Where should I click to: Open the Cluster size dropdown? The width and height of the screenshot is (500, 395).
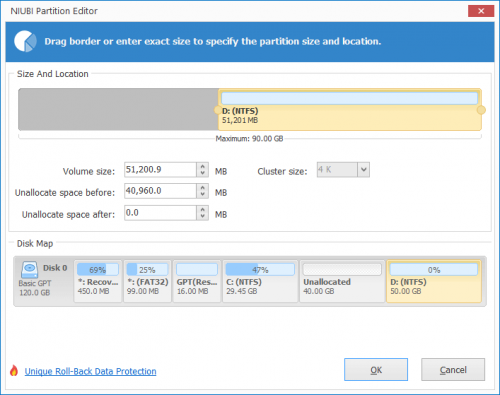click(363, 170)
